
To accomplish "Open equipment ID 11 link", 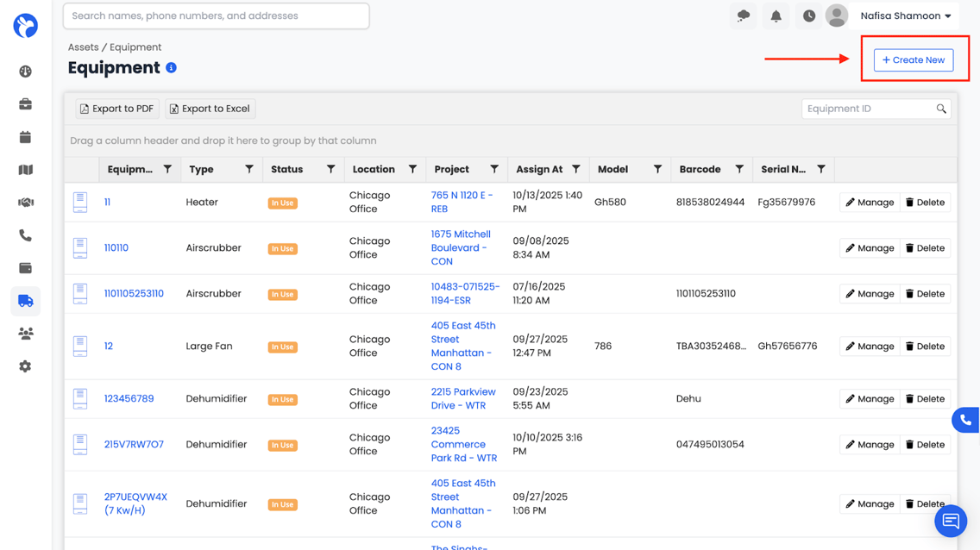I will click(107, 203).
